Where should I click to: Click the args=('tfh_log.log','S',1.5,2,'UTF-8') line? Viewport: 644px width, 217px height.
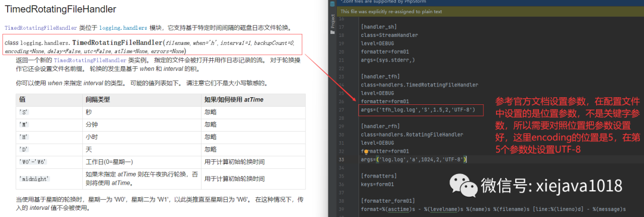(417, 110)
